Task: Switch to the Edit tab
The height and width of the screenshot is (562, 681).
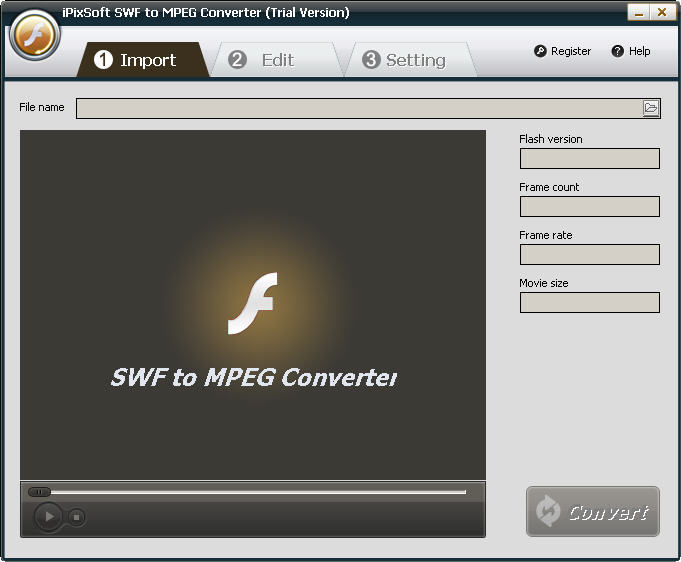Action: 277,60
